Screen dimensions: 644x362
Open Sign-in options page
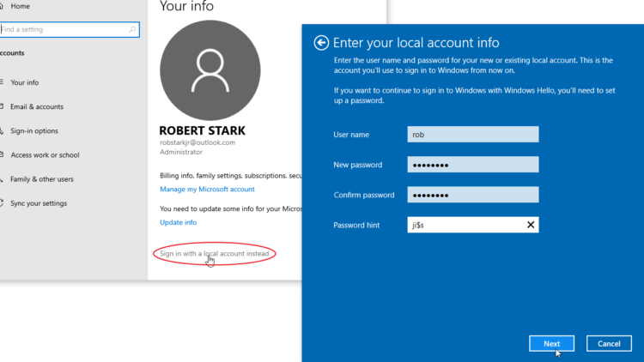click(34, 131)
